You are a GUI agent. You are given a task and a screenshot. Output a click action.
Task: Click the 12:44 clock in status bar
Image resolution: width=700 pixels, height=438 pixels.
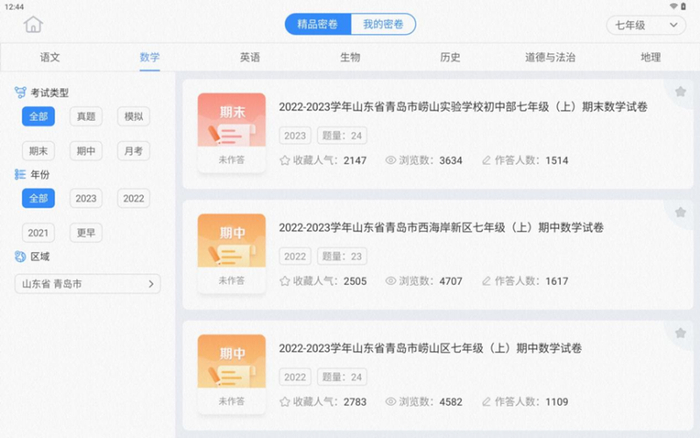14,7
